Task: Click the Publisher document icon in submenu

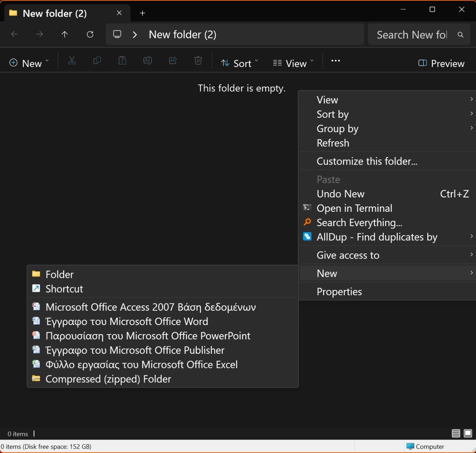Action: tap(36, 350)
